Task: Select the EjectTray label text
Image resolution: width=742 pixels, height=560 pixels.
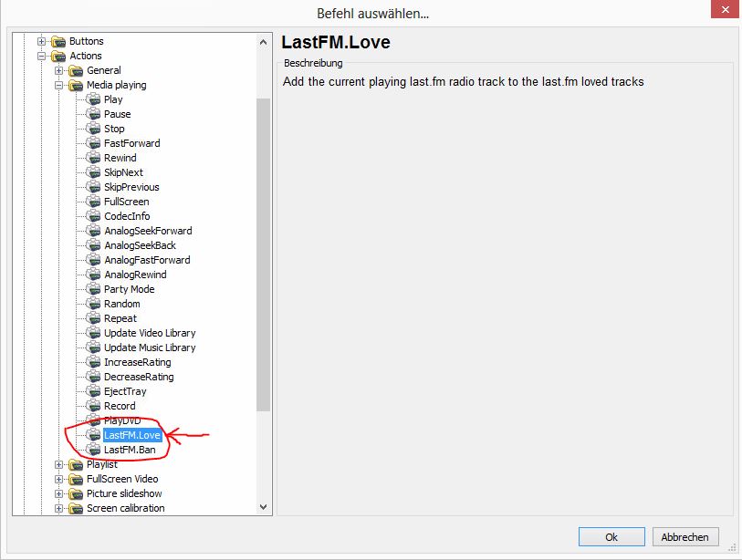Action: point(125,391)
